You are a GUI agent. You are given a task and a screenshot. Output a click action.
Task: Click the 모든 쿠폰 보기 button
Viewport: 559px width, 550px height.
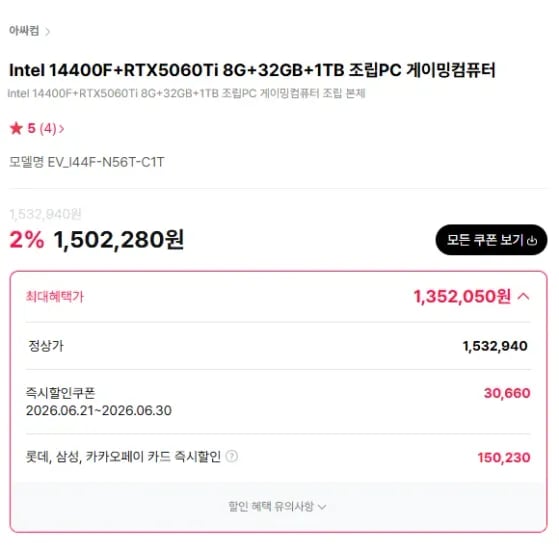[x=491, y=240]
